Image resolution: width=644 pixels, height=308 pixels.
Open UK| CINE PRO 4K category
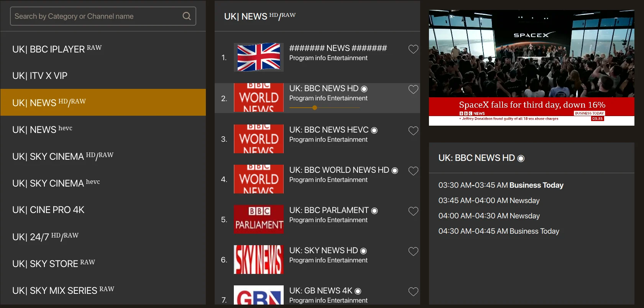point(103,210)
